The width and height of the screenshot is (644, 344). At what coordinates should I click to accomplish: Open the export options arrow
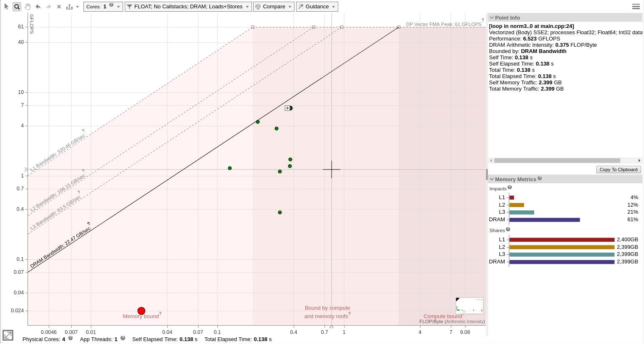[78, 7]
